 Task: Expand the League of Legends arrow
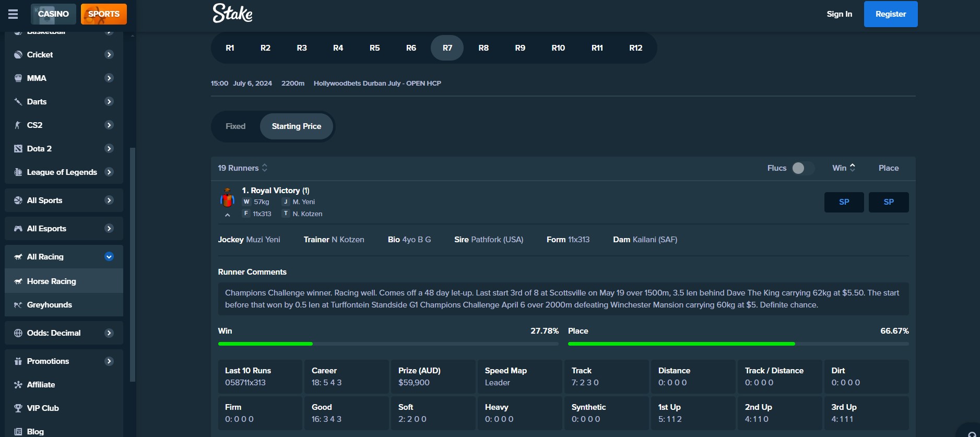pyautogui.click(x=109, y=172)
